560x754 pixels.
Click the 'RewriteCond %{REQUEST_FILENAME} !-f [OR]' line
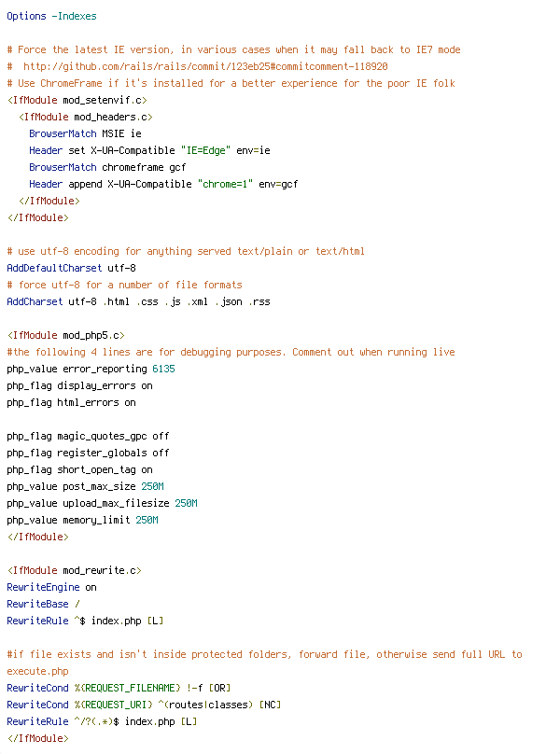tap(119, 689)
